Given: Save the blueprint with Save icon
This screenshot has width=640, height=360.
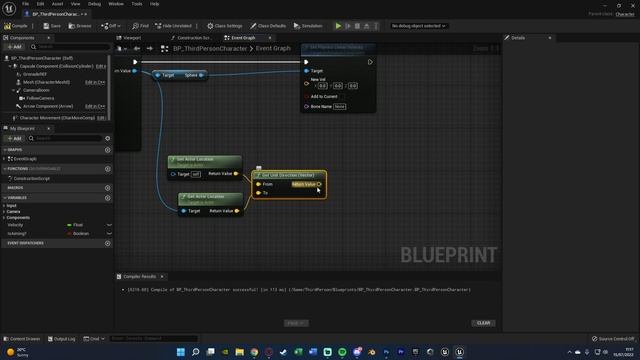Looking at the screenshot, I should point(52,26).
